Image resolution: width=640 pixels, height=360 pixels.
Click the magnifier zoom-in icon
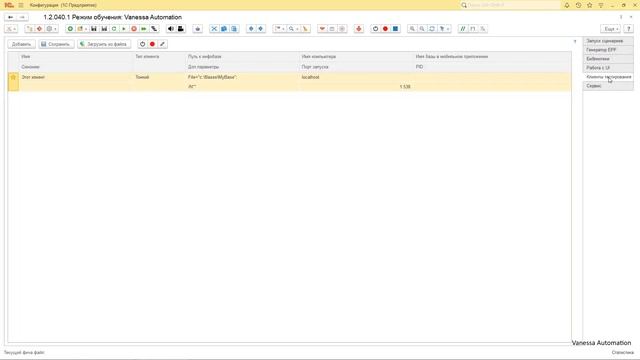pos(412,29)
